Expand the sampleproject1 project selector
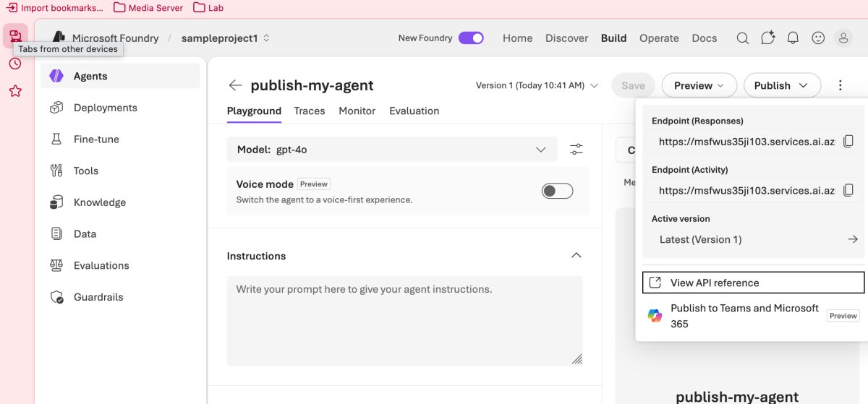868x404 pixels. pos(225,38)
